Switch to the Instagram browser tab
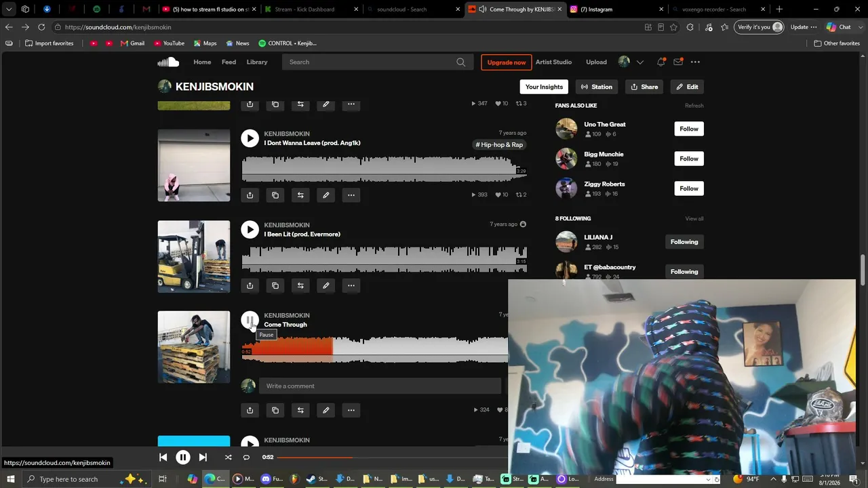The image size is (868, 488). 617,9
